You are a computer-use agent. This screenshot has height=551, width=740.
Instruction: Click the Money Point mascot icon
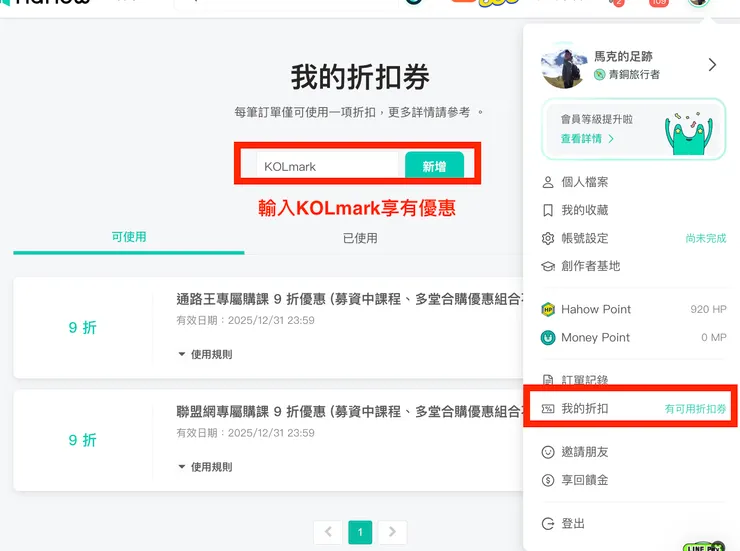(x=547, y=337)
